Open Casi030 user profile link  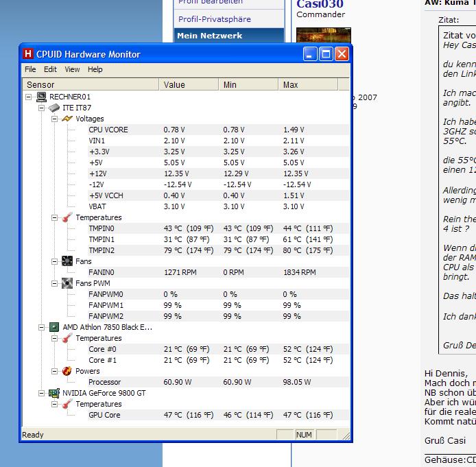pos(320,4)
